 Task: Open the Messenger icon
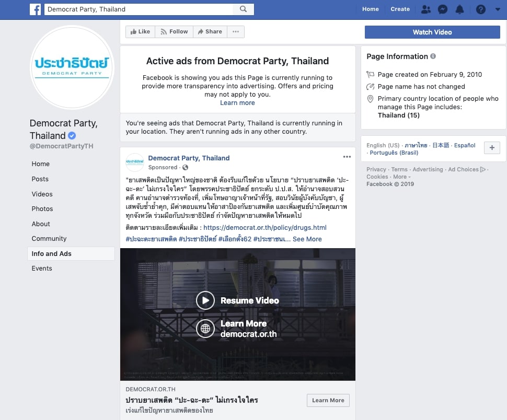[x=442, y=9]
